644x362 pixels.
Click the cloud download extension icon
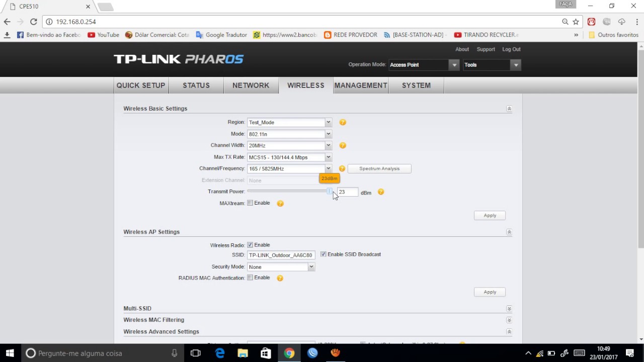[622, 22]
